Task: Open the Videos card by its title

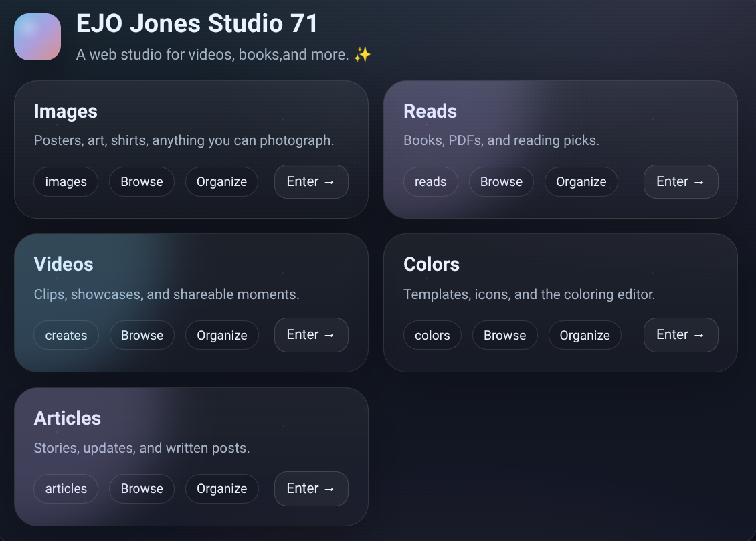Action: pyautogui.click(x=64, y=265)
